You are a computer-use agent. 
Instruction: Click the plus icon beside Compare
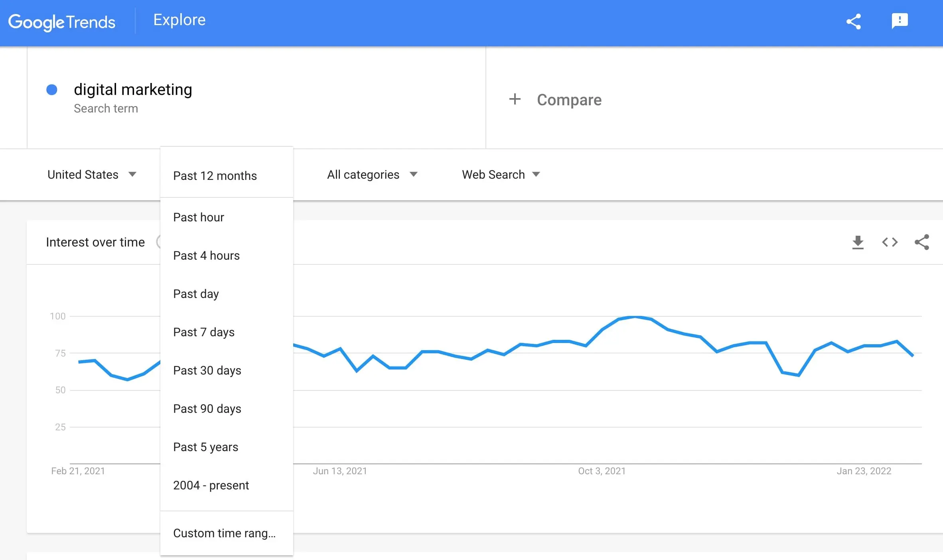point(515,99)
